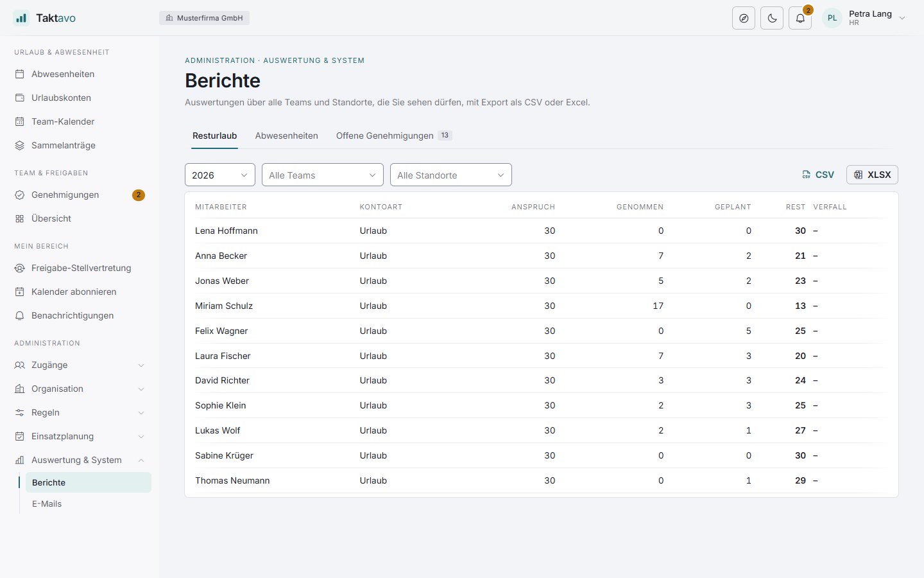Open Petra Lang user menu chevron
Viewport: 924px width, 578px height.
click(902, 18)
